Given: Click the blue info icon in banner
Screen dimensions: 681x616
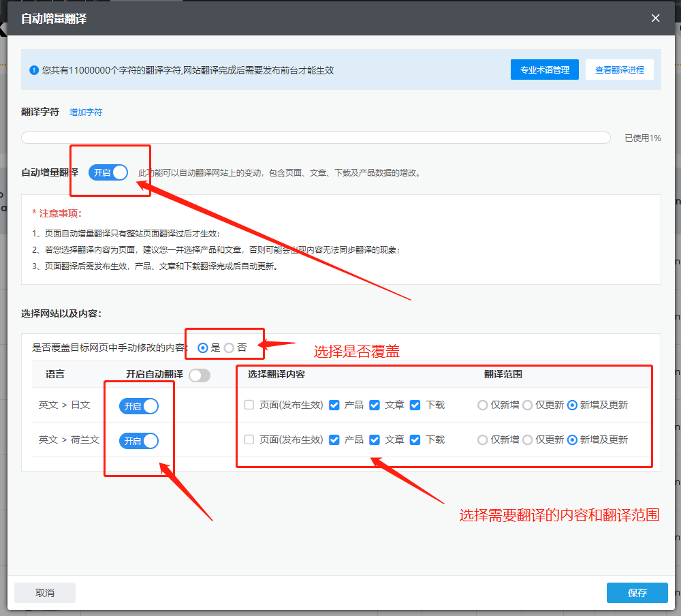Looking at the screenshot, I should 34,70.
